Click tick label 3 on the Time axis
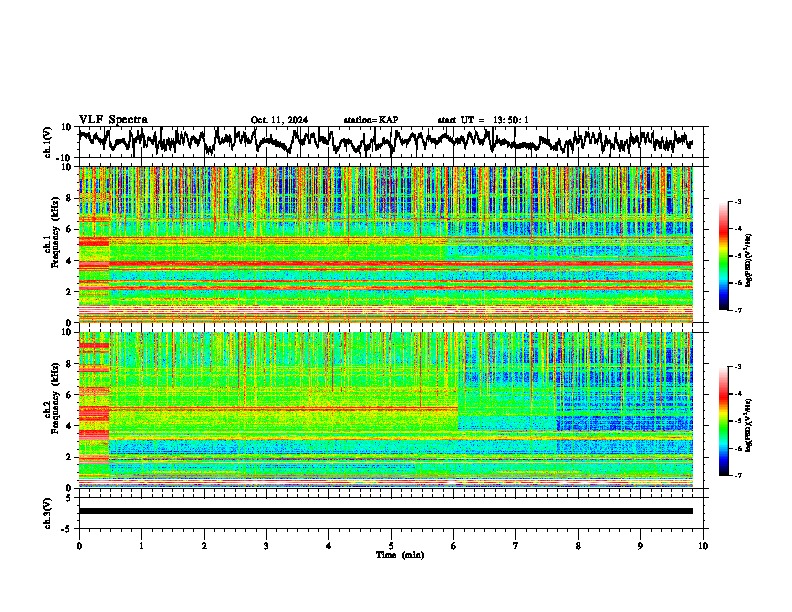 click(x=266, y=546)
